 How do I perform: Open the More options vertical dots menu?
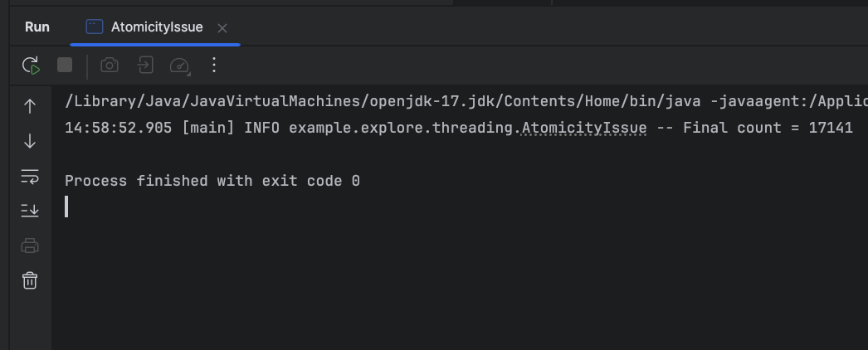[214, 65]
